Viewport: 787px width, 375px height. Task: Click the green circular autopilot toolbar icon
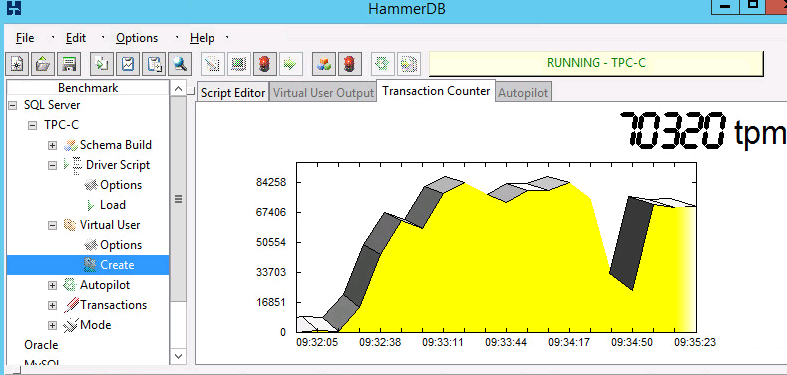(x=383, y=64)
